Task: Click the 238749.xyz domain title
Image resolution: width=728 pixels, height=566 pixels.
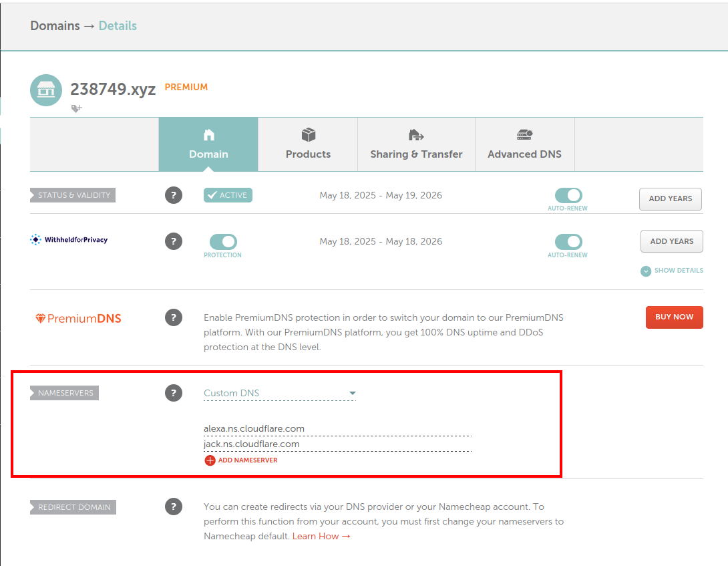Action: [113, 89]
